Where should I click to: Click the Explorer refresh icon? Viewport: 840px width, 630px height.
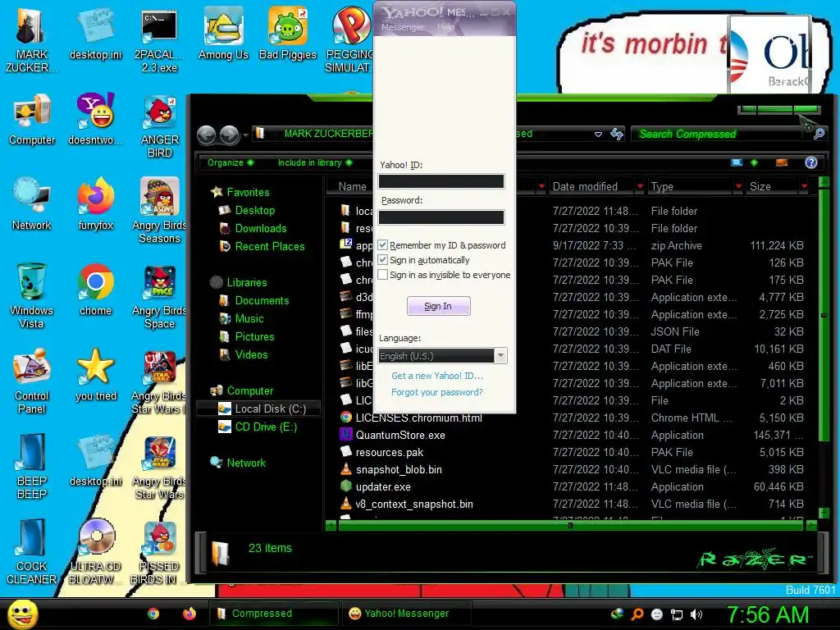617,134
